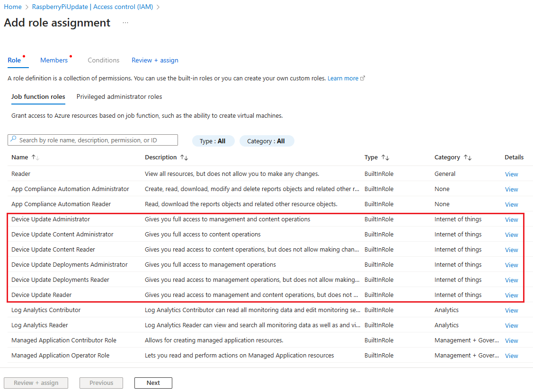Image resolution: width=533 pixels, height=392 pixels.
Task: Switch to the Role tab
Action: click(14, 60)
